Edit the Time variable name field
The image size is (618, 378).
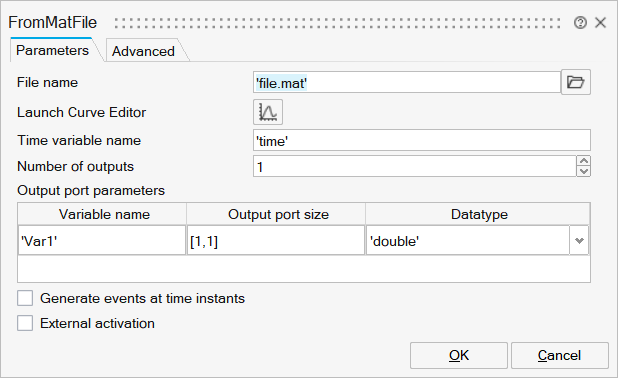[x=422, y=140]
